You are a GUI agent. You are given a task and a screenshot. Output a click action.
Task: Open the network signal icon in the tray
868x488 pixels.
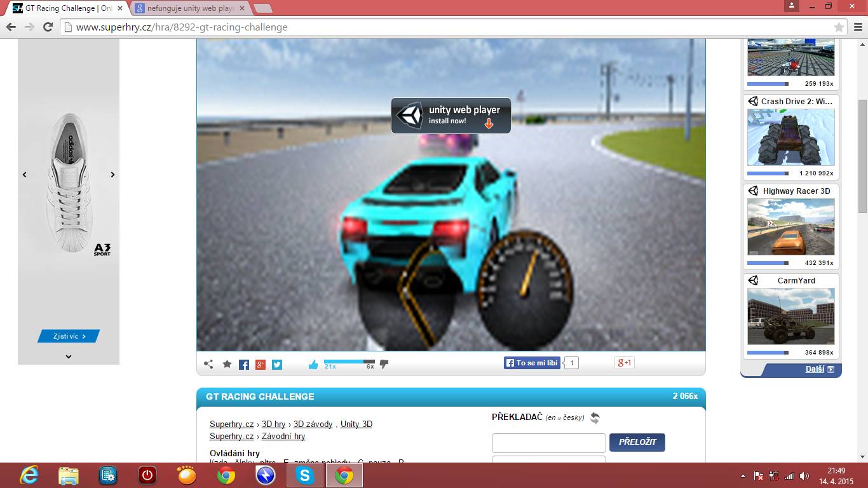789,476
